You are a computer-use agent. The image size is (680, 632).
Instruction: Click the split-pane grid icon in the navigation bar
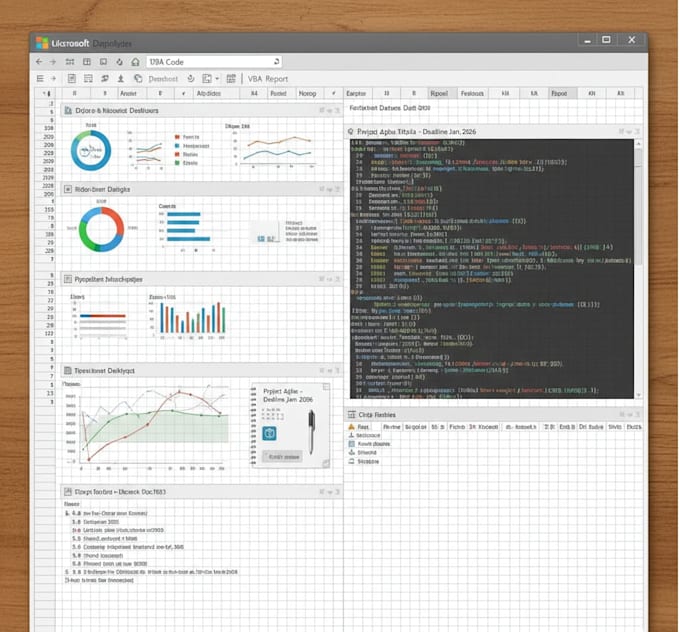pos(87,62)
